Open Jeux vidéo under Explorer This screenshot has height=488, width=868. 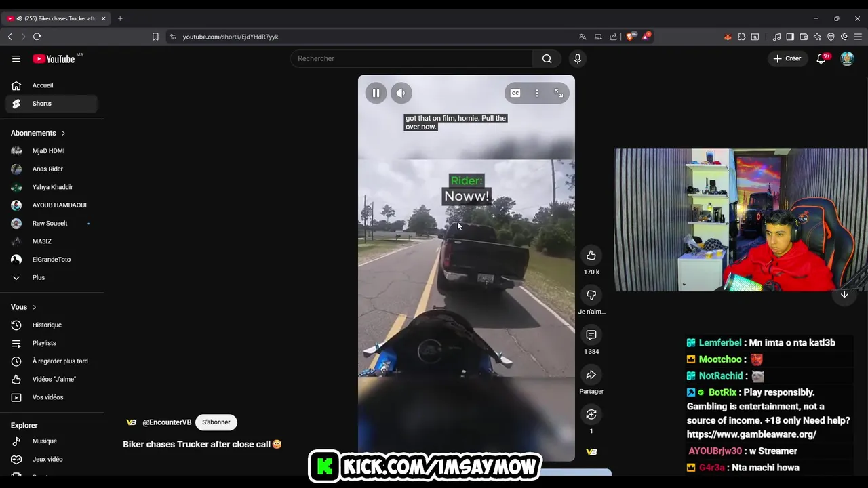[x=52, y=459]
